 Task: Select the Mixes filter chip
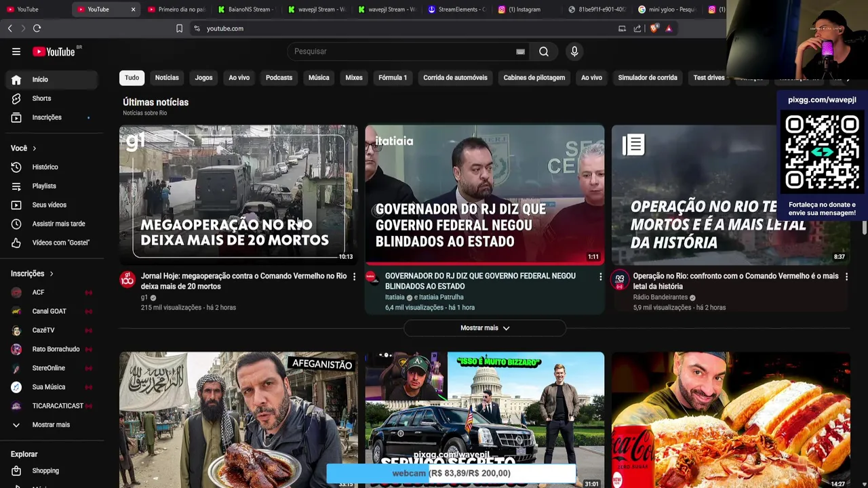[x=354, y=78]
